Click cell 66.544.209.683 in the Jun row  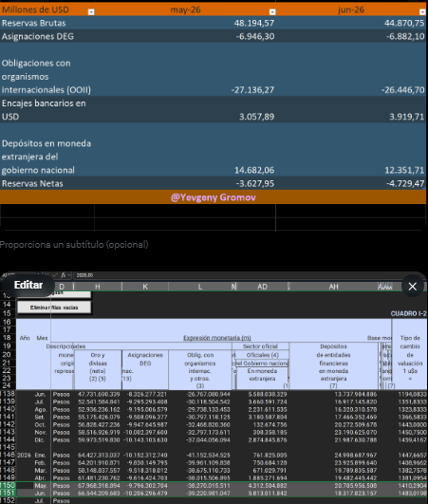(x=99, y=494)
